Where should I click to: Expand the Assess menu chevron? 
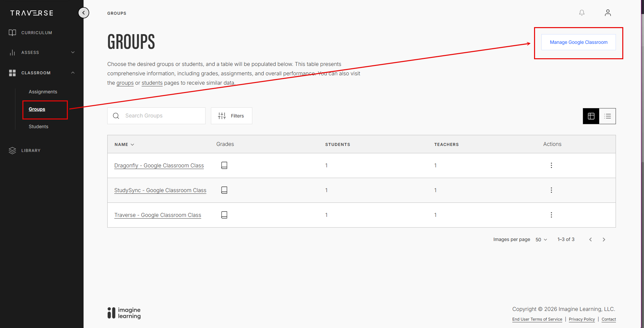click(x=73, y=53)
